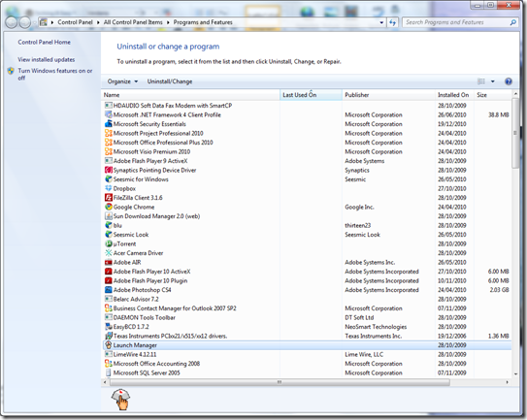Click the refresh button beside address bar
Screen dimensions: 527x420
392,22
